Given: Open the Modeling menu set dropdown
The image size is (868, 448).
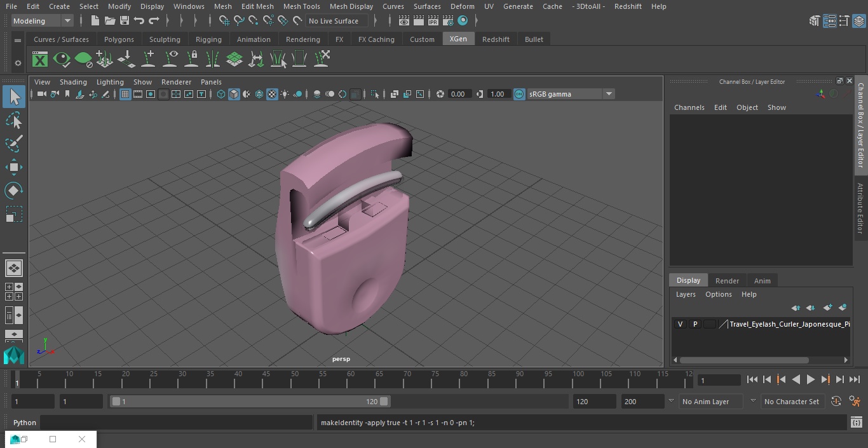Looking at the screenshot, I should 43,21.
